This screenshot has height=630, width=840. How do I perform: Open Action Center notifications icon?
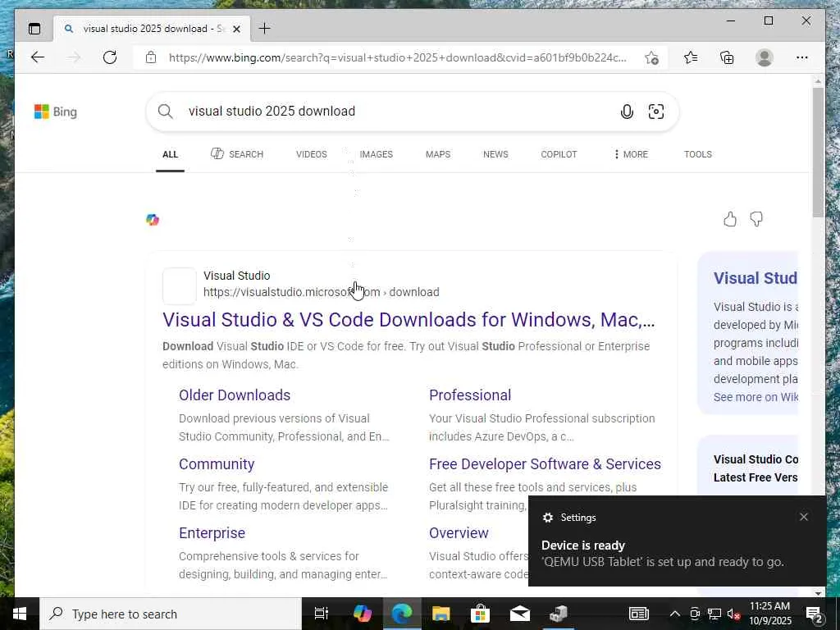click(x=815, y=614)
